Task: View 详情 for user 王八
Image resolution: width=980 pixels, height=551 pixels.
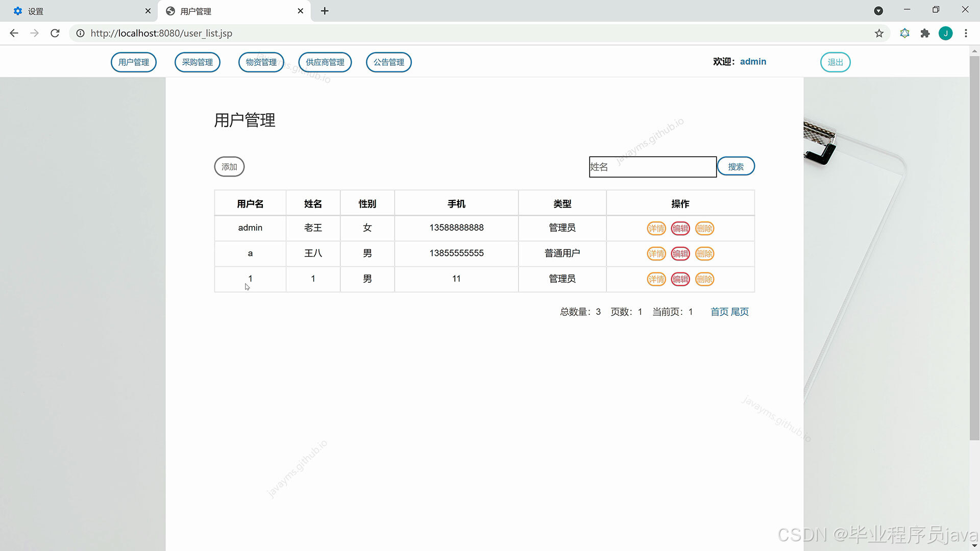Action: coord(656,254)
